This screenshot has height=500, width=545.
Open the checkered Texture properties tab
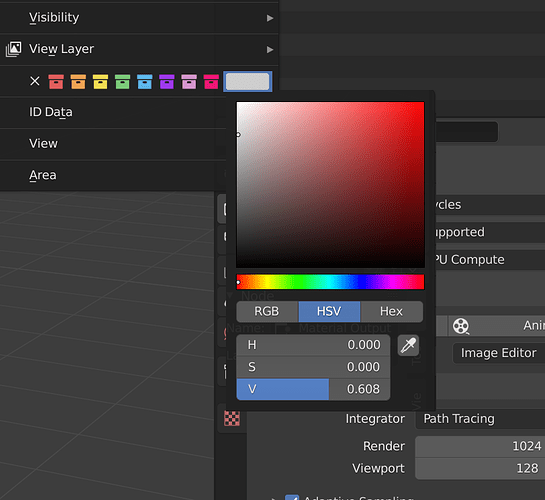(232, 418)
